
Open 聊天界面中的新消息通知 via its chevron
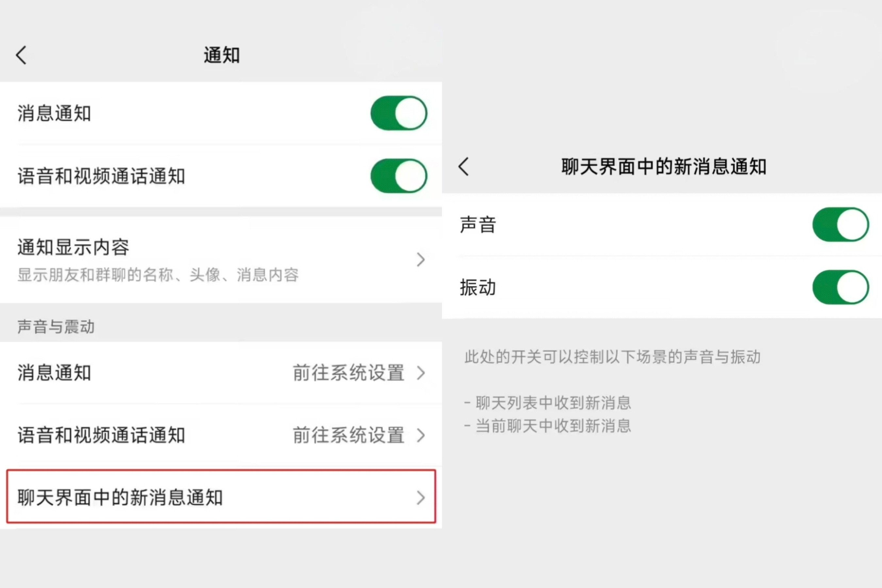[x=421, y=498]
